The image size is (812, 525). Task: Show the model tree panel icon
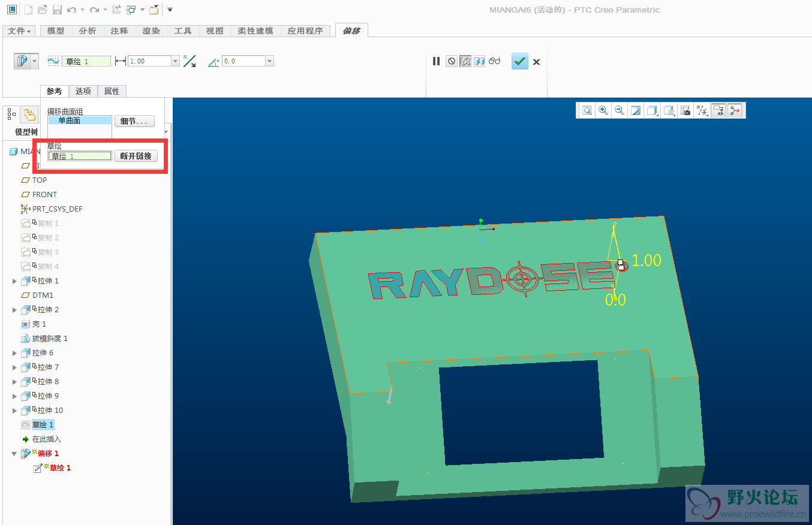click(x=11, y=113)
